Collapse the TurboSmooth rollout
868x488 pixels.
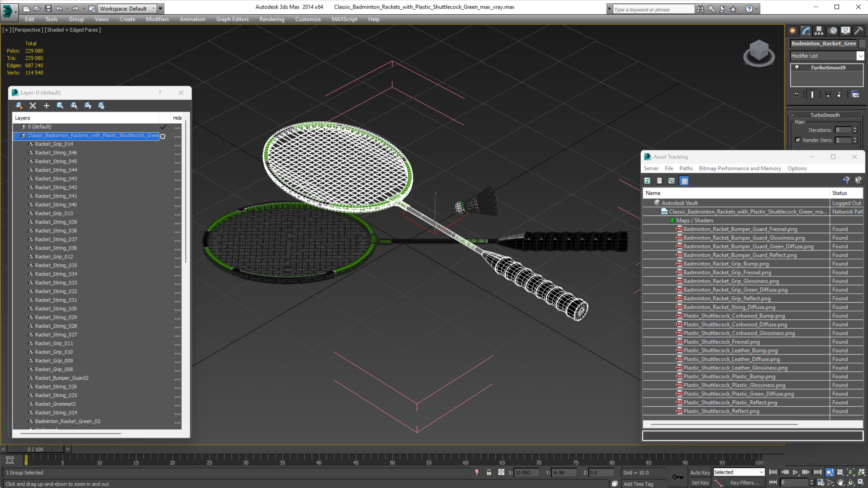click(824, 115)
